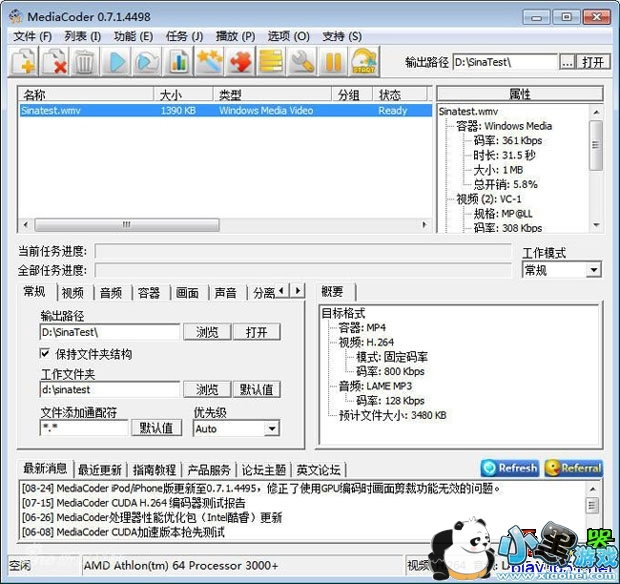Switch to the 音频 tab

tap(110, 292)
